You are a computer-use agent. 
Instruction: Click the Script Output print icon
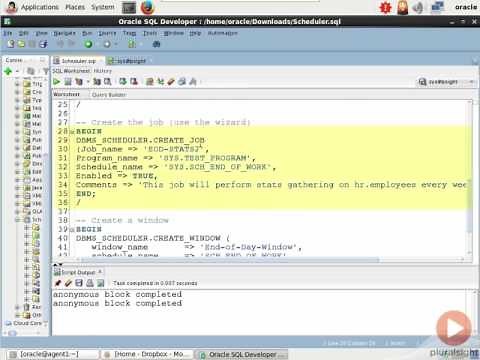(90, 283)
